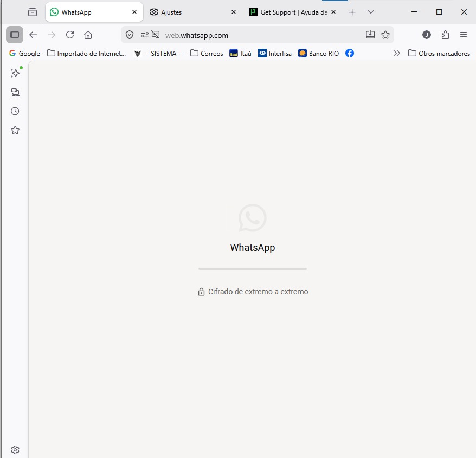
Task: Open the account profile J icon
Action: [x=427, y=35]
